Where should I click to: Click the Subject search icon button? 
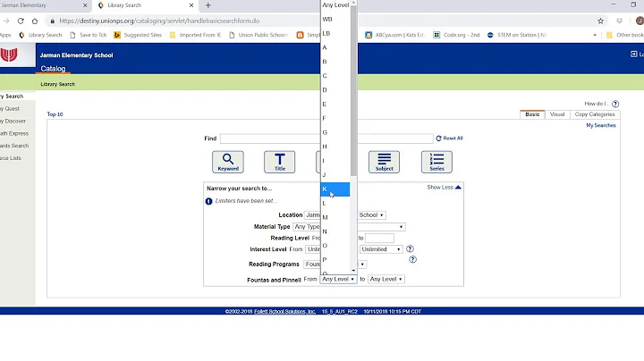coord(384,162)
